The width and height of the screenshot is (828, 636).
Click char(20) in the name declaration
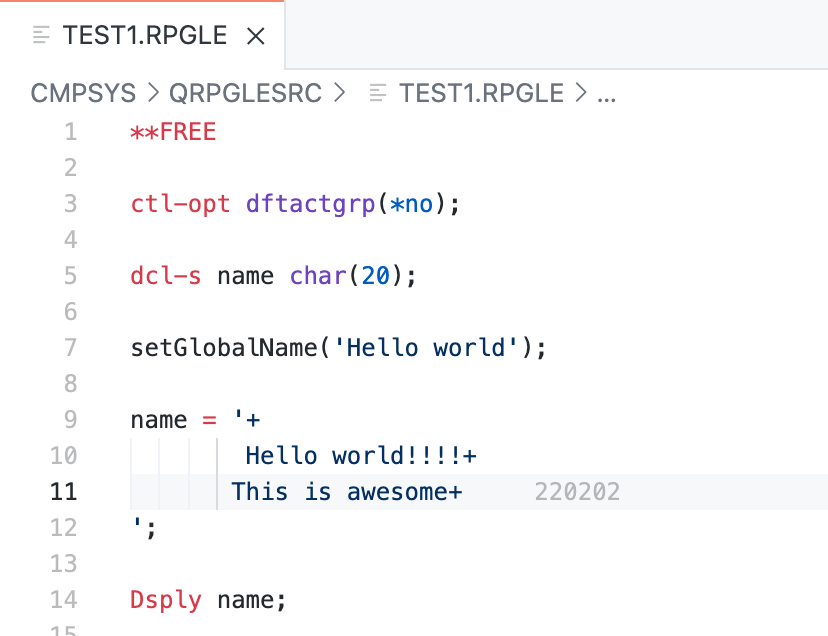(347, 275)
